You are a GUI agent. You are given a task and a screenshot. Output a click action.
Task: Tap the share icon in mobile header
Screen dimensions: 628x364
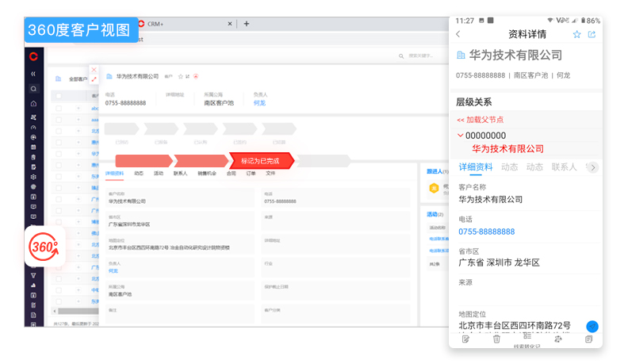[x=592, y=34]
